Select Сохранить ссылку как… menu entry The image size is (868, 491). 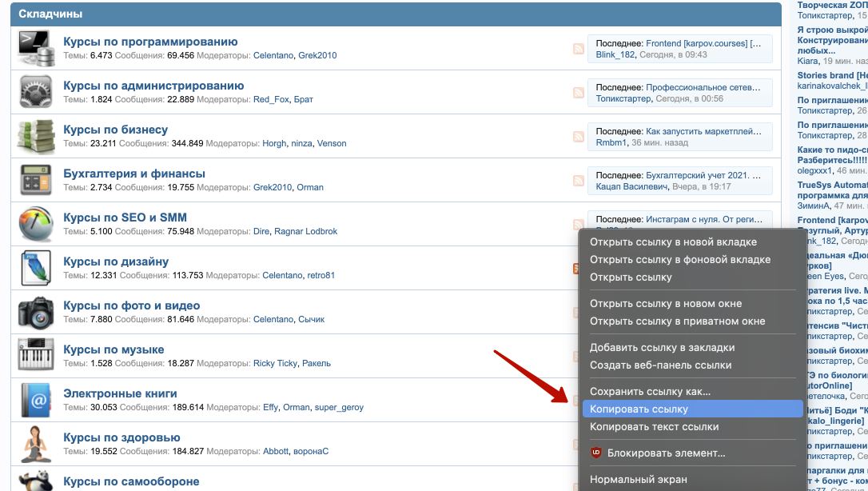click(650, 392)
